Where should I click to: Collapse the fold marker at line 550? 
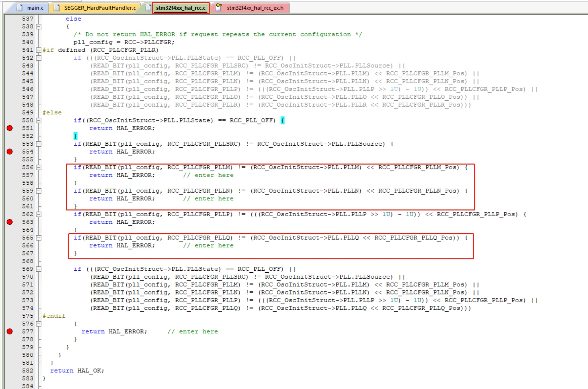pyautogui.click(x=39, y=120)
